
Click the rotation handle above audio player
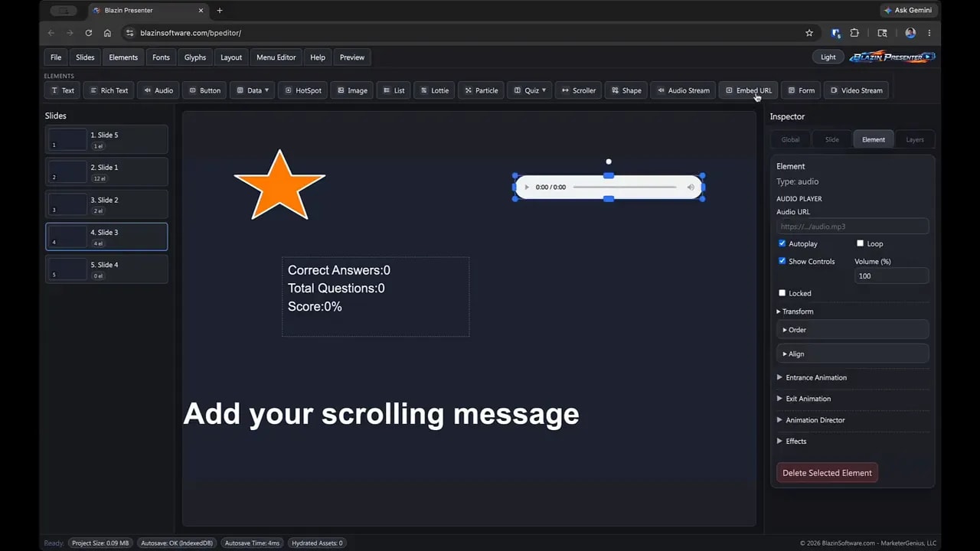[x=609, y=161]
